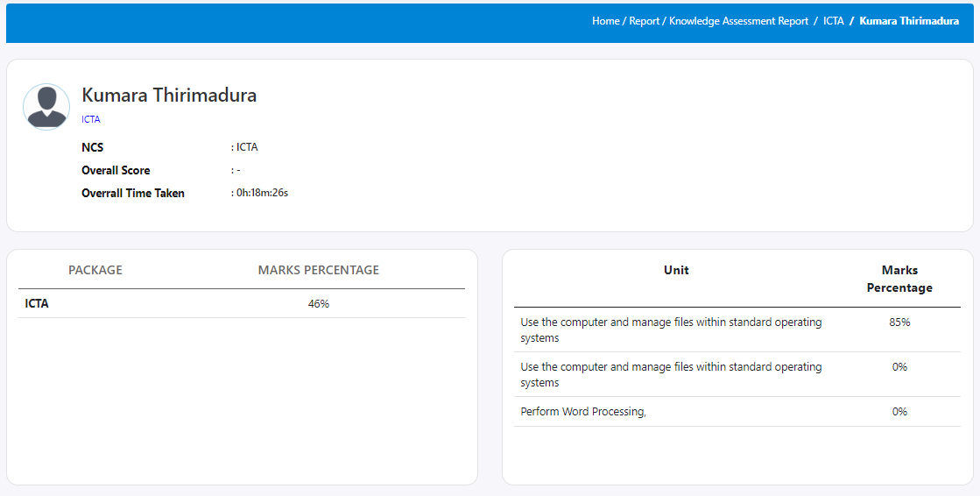Click the Kumara Thirimadura name heading

[x=169, y=96]
